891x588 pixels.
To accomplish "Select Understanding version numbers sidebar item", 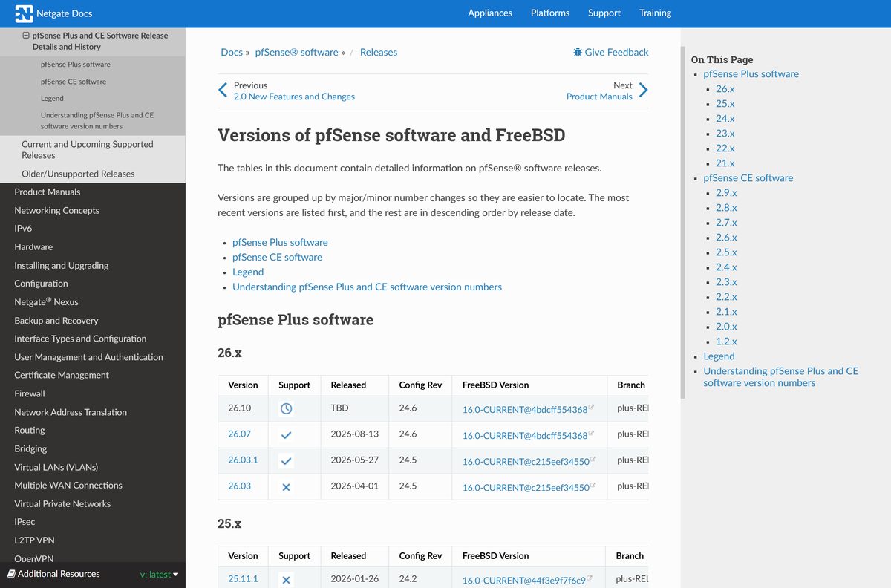I will pyautogui.click(x=97, y=120).
